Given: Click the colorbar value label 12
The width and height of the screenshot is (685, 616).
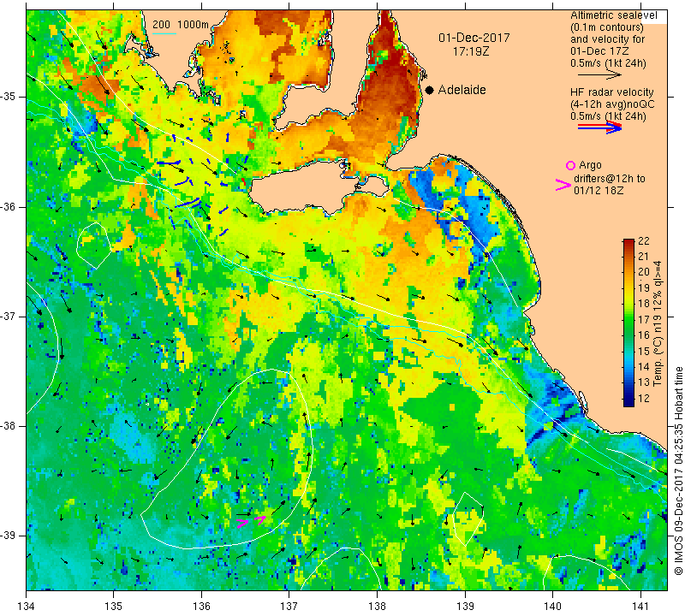Looking at the screenshot, I should coord(644,398).
